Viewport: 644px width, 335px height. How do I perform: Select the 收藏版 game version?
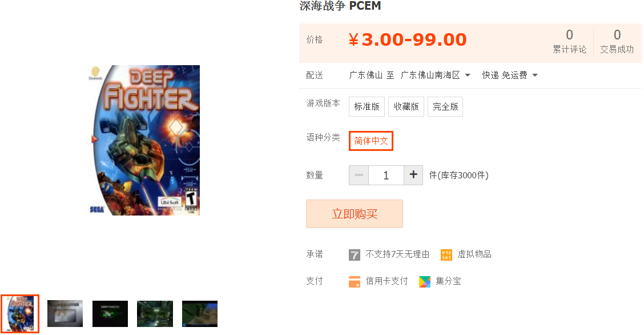(406, 106)
